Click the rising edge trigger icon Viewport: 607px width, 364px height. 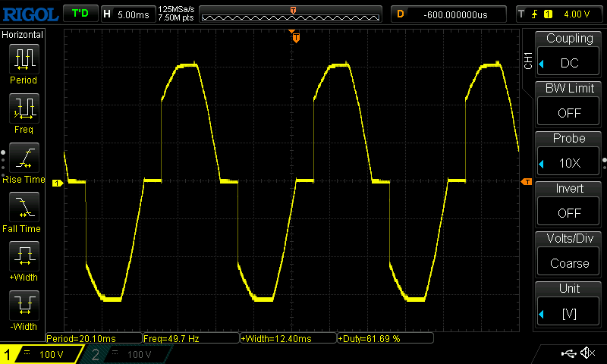(535, 14)
